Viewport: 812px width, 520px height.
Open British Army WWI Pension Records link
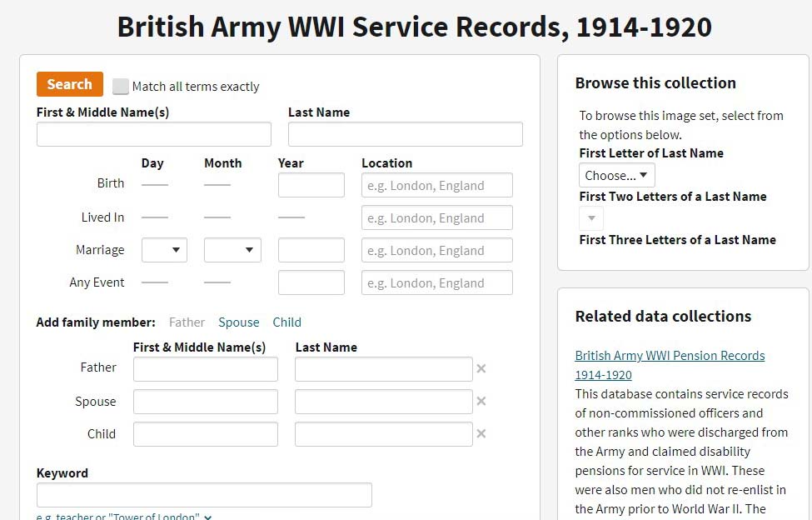[x=670, y=356]
